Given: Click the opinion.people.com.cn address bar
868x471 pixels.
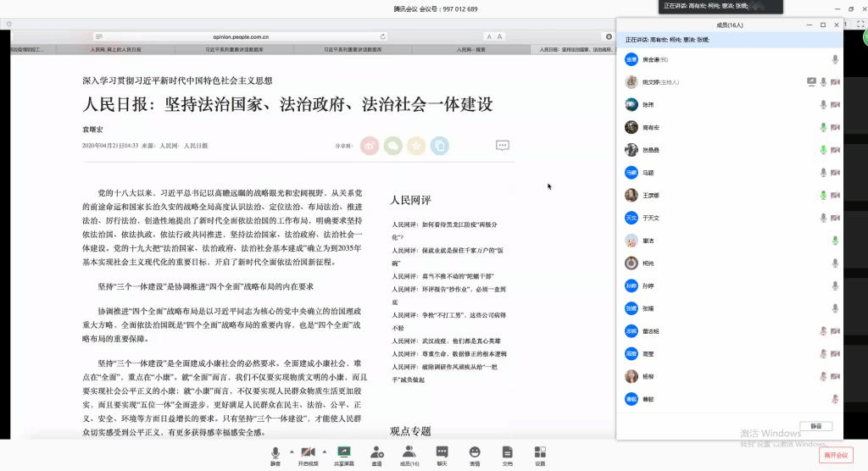Looking at the screenshot, I should [x=241, y=36].
